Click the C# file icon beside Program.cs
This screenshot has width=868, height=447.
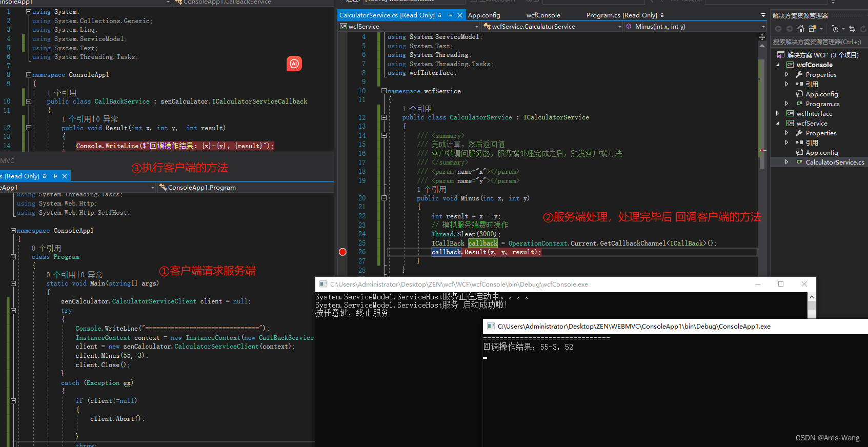tap(799, 104)
